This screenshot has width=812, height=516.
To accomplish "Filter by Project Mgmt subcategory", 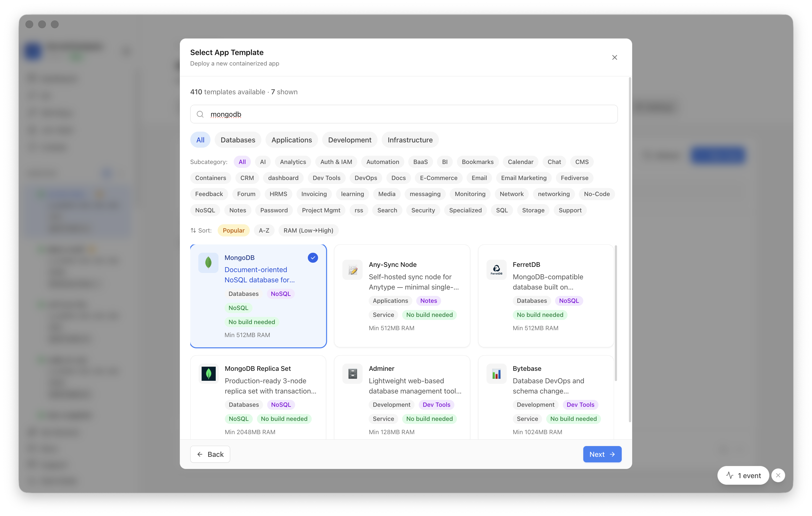I will click(x=321, y=210).
